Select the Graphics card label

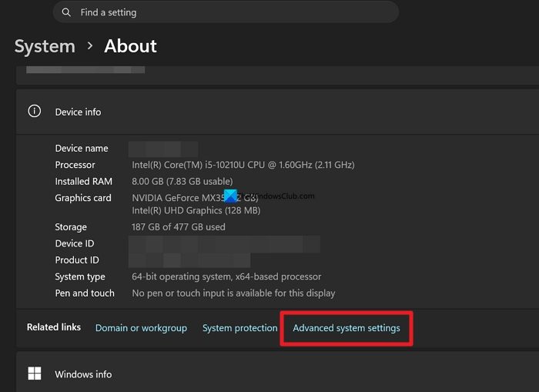tap(83, 198)
